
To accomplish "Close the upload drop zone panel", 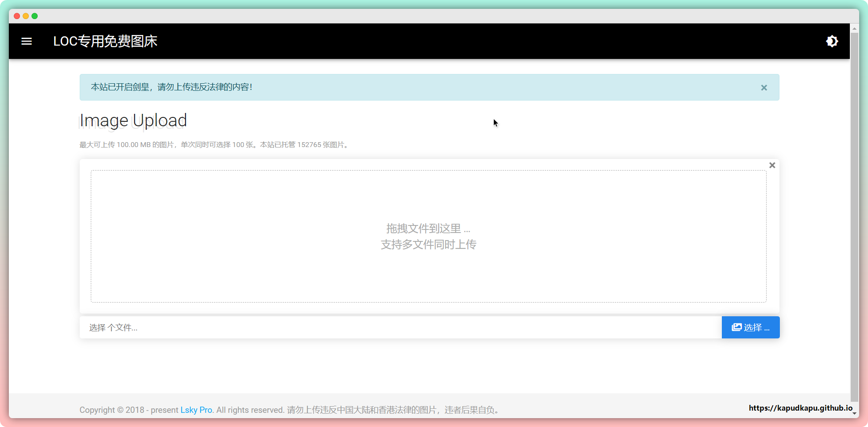I will coord(772,165).
